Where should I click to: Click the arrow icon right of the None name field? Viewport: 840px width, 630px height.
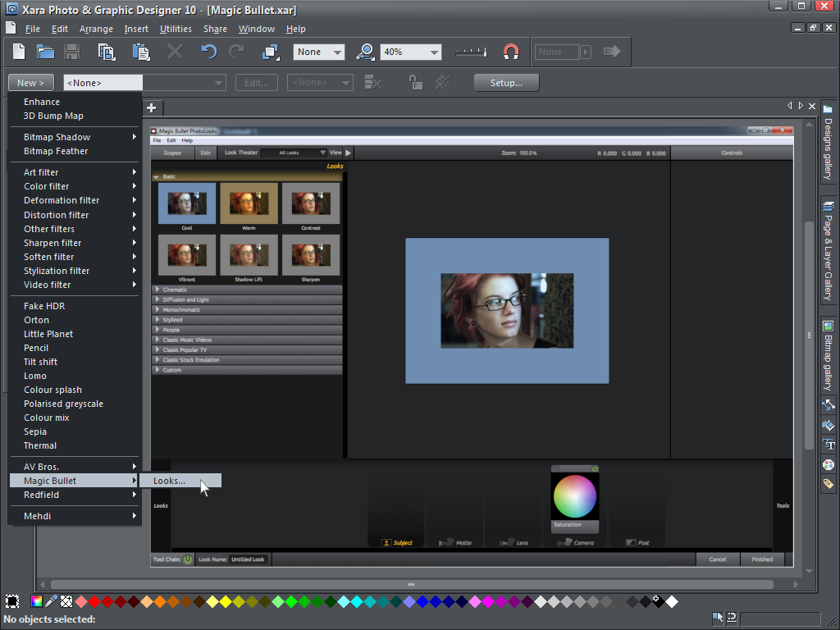[586, 52]
